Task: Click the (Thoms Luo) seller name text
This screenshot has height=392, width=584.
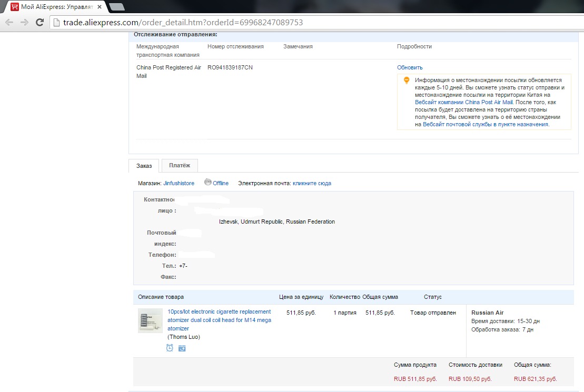Action: coord(184,337)
